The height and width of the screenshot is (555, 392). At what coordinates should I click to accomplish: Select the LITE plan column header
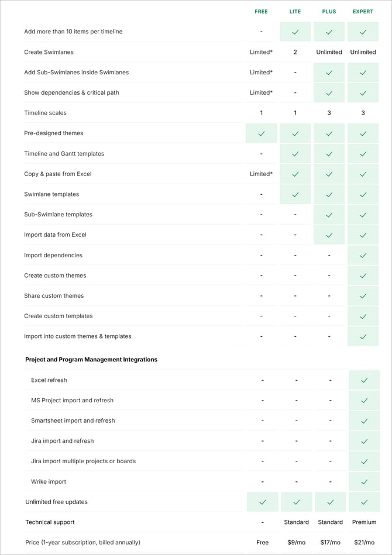point(295,11)
